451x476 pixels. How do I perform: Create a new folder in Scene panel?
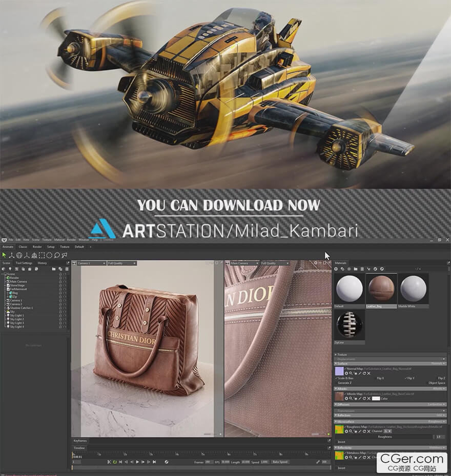tap(54, 269)
